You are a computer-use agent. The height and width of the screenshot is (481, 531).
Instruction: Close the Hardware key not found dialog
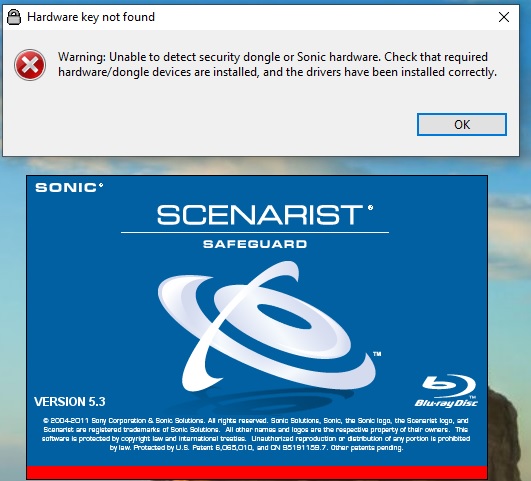pyautogui.click(x=504, y=17)
